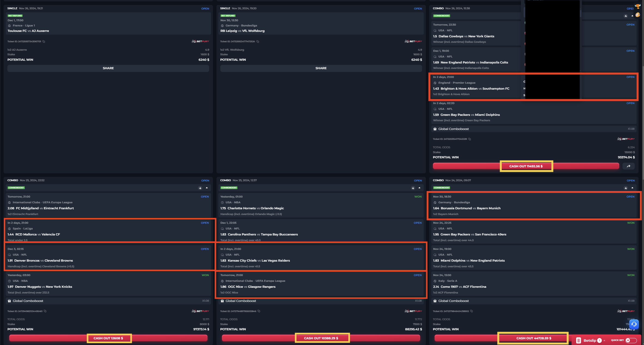The height and width of the screenshot is (345, 644).
Task: Collapse the Nov 25 12:37 combo selections
Action: (x=419, y=188)
